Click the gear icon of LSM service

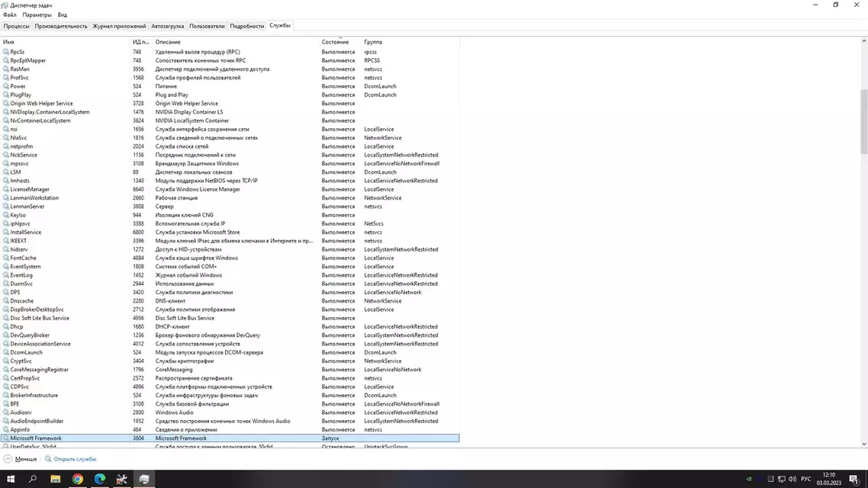(6, 172)
